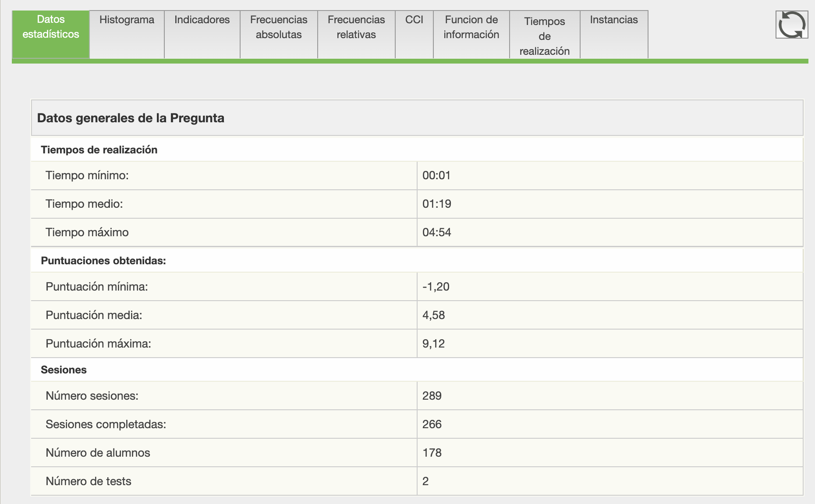Show the Frecuencias relativas tab
815x504 pixels.
coord(356,27)
